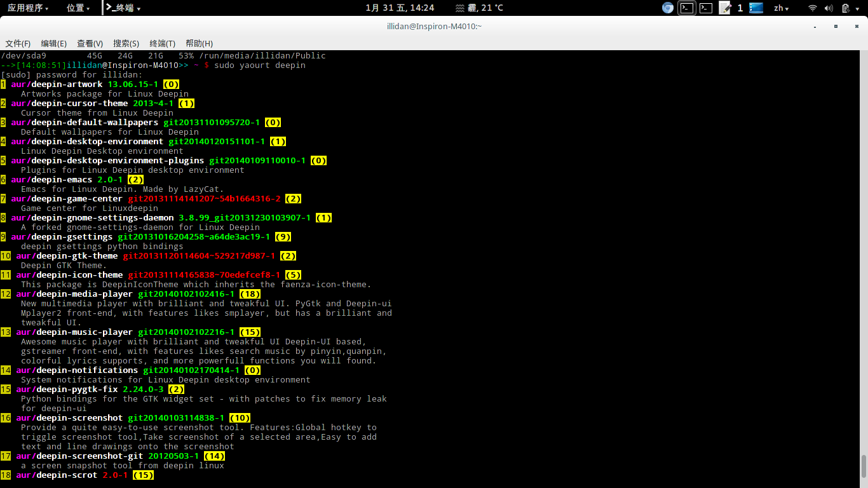Screen dimensions: 868x488
Task: Click the text aur/deepin-desktop-environment-plugins
Action: tap(107, 160)
